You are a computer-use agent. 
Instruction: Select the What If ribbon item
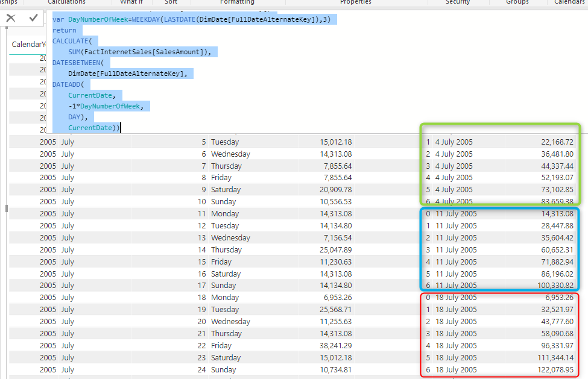click(x=131, y=2)
